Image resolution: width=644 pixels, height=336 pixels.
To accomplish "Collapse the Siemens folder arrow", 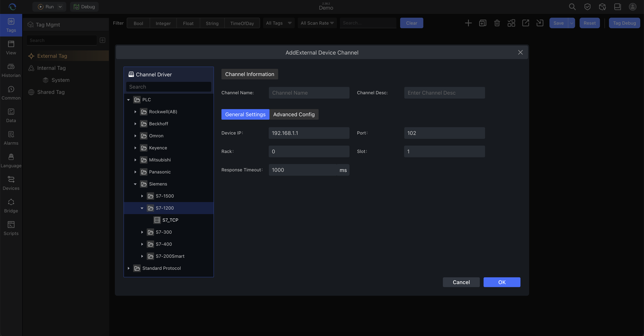I will [x=135, y=184].
